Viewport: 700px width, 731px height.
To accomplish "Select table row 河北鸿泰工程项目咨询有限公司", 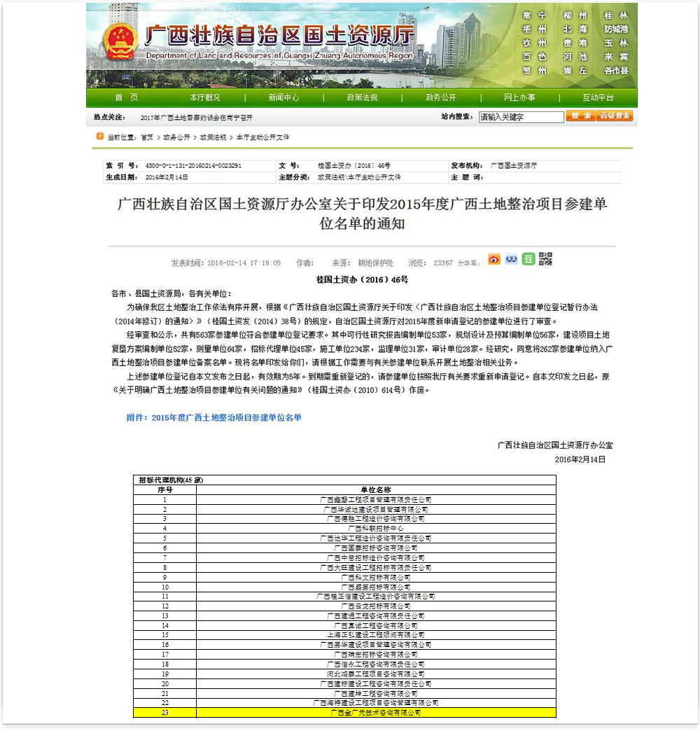I will [x=345, y=674].
